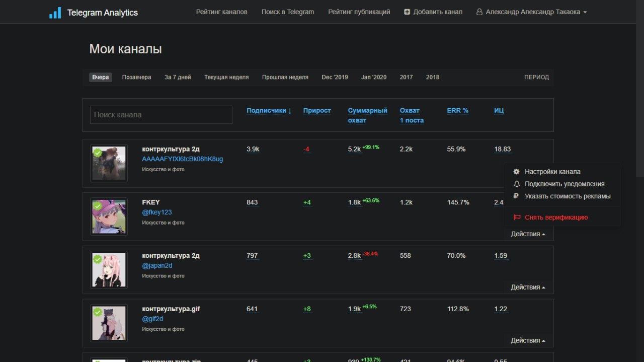
Task: Sort by Подписчики column header
Action: (x=269, y=111)
